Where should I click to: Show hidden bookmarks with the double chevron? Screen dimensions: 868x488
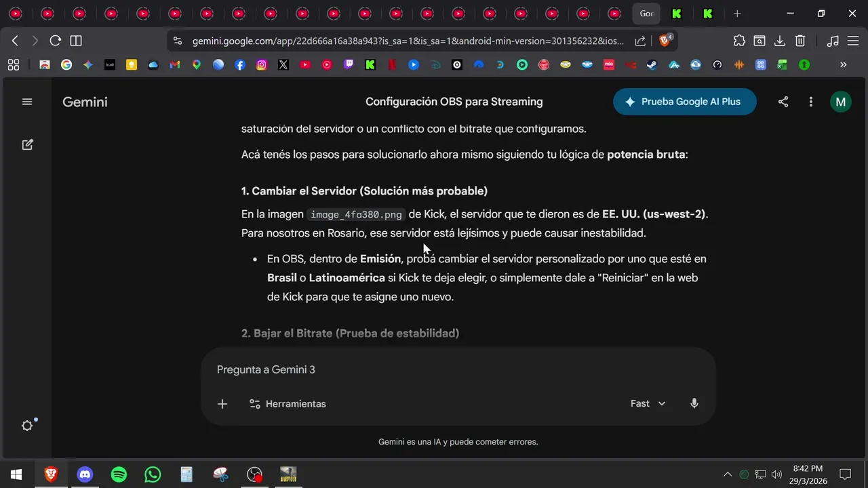843,65
